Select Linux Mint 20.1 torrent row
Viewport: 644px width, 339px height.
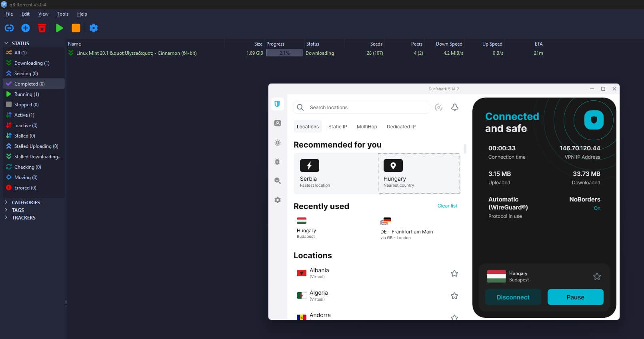tap(306, 53)
